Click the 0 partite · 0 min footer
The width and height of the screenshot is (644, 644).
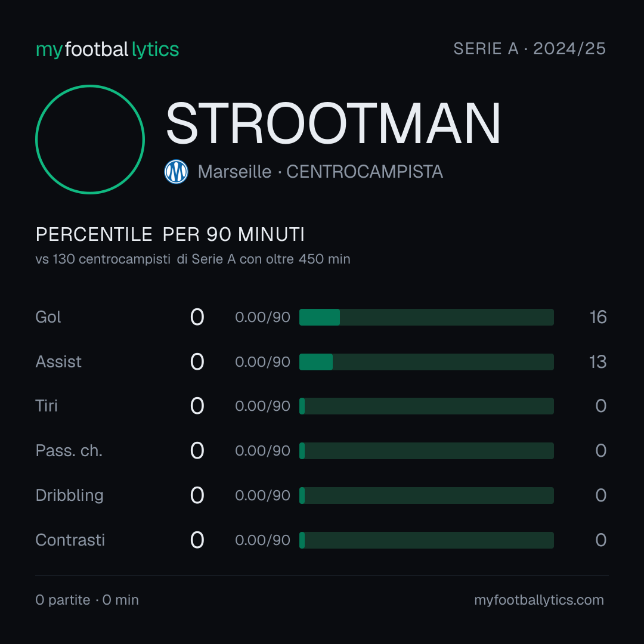click(87, 600)
